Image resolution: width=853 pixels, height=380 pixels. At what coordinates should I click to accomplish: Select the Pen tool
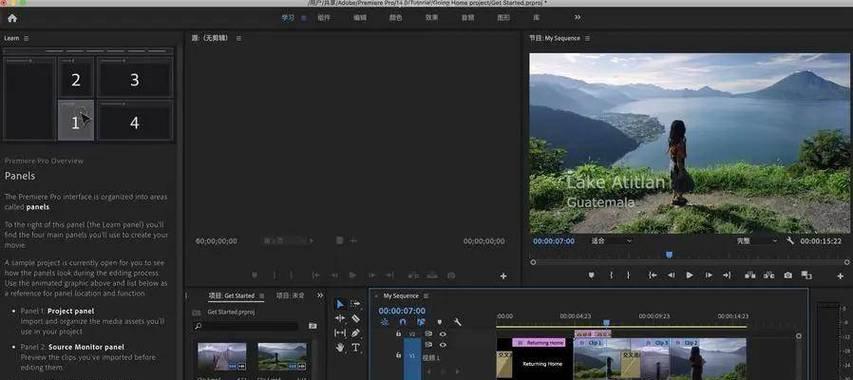click(x=356, y=332)
